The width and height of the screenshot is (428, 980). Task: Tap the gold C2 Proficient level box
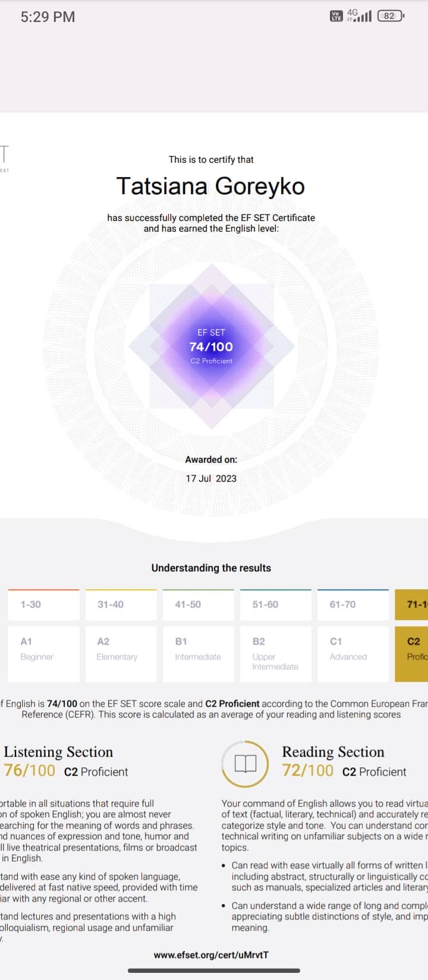coord(412,653)
